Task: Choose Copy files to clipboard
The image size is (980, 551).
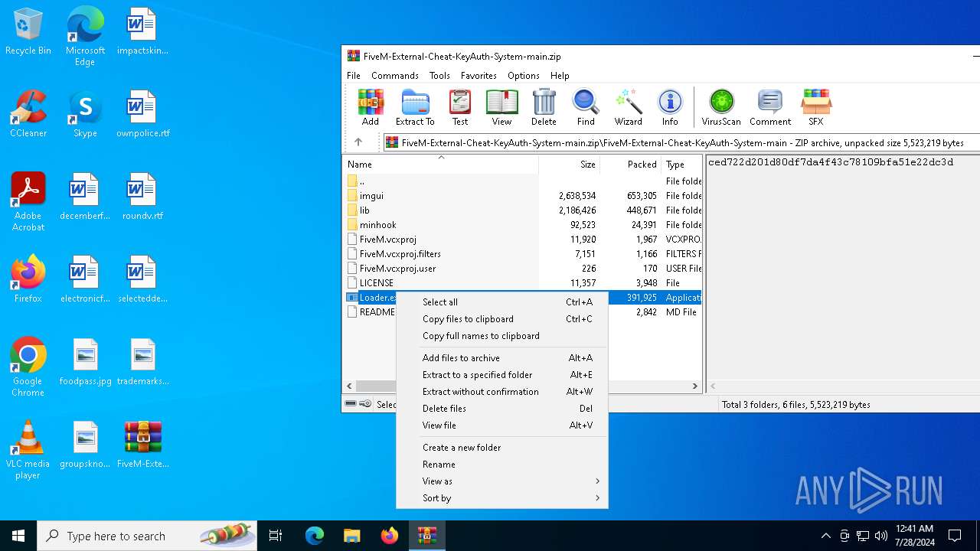Action: (501, 318)
